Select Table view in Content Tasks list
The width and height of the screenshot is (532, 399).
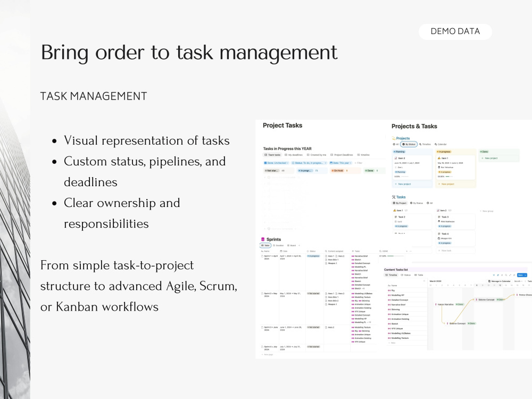click(x=419, y=275)
